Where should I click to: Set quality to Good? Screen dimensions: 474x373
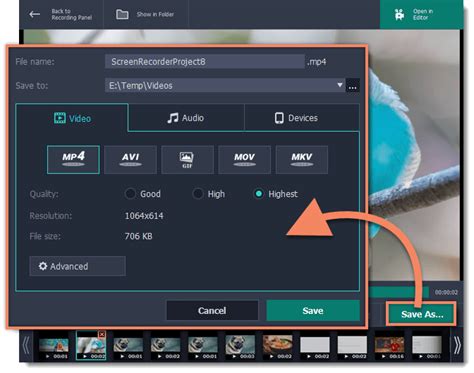pos(130,194)
